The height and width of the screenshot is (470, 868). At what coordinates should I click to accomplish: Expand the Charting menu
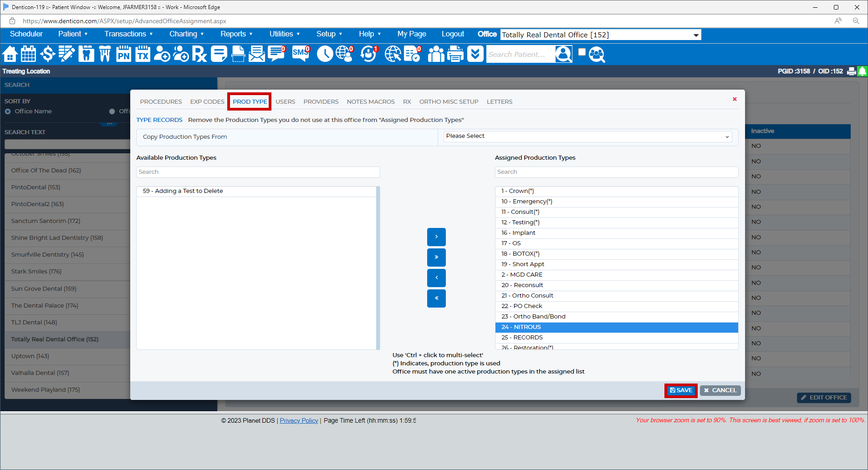pos(186,34)
